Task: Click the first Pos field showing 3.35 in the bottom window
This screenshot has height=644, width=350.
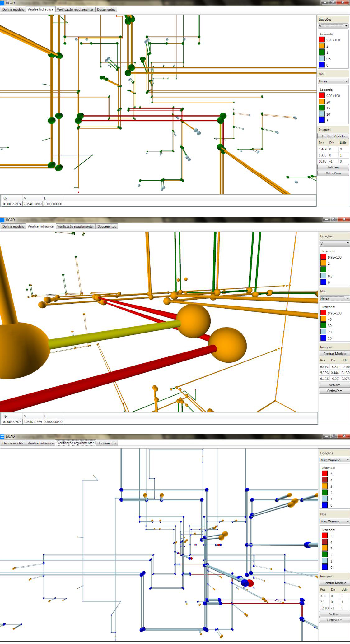Action: 324,596
